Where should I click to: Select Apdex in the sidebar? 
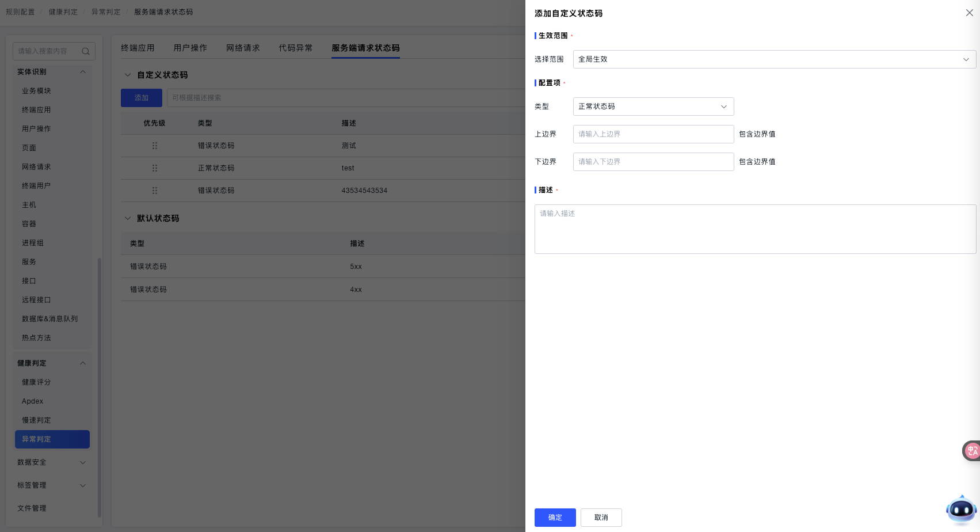point(33,401)
